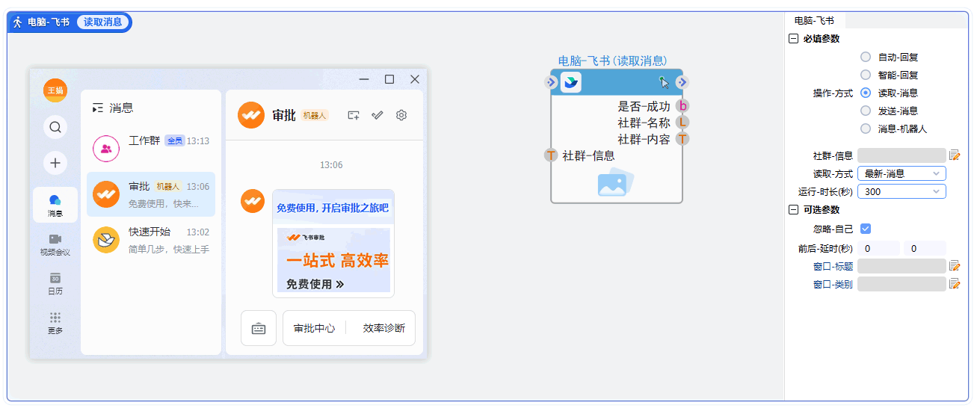Click the plus icon in Feishu sidebar
This screenshot has height=408, width=980.
click(55, 162)
